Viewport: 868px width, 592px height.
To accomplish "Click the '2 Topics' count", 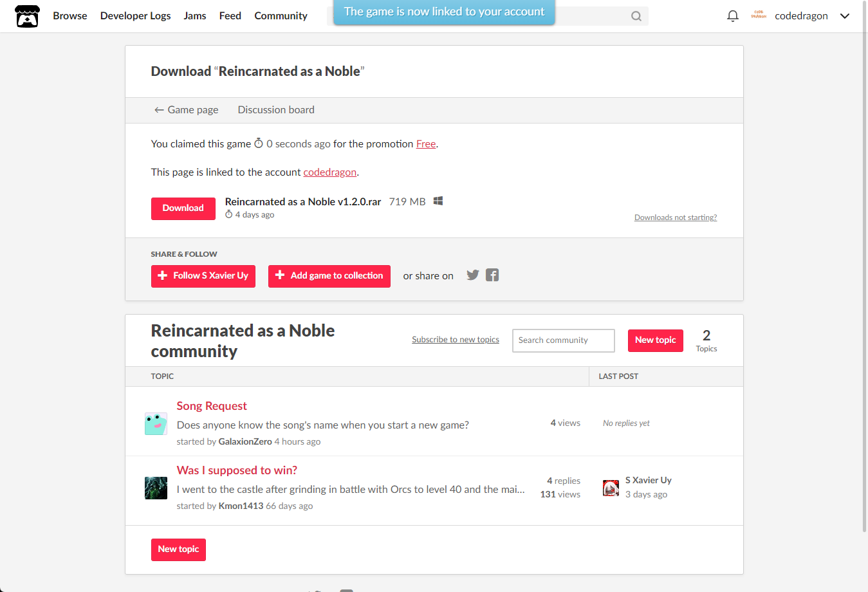I will pyautogui.click(x=706, y=340).
